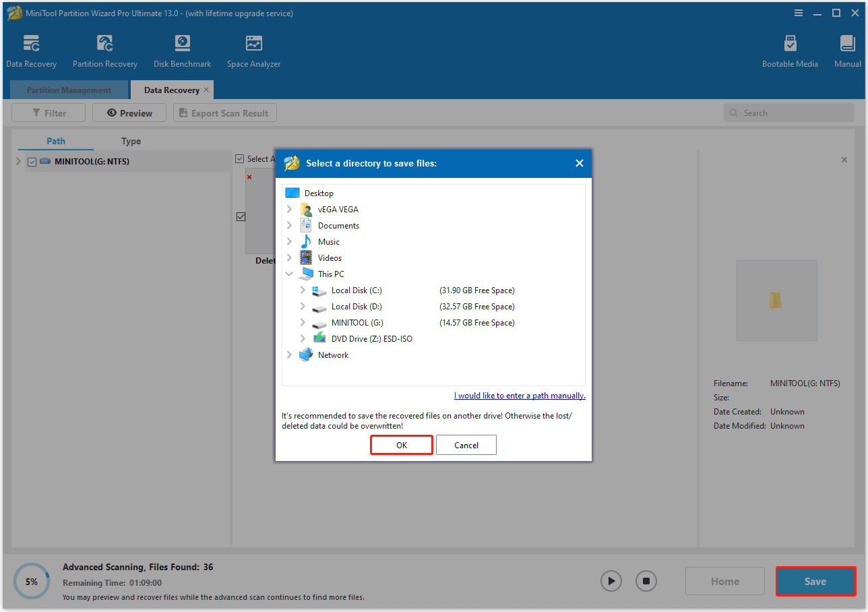
Task: Expand the Network node
Action: point(289,355)
